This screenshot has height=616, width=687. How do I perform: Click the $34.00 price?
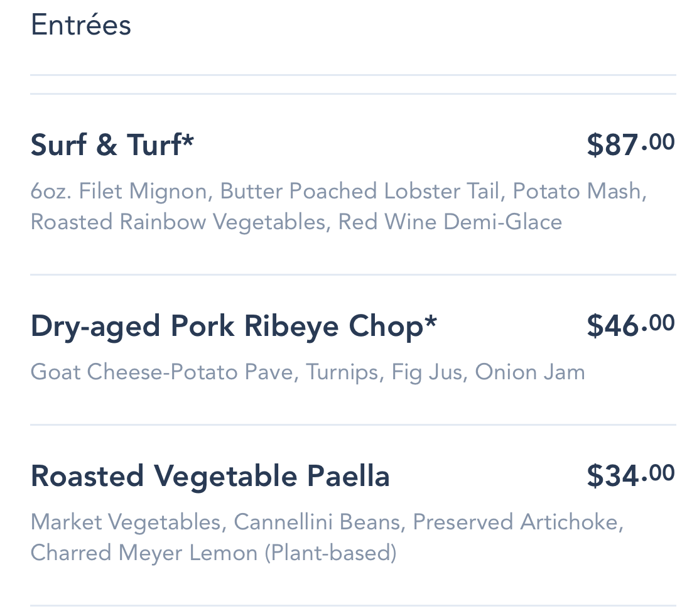click(x=630, y=475)
